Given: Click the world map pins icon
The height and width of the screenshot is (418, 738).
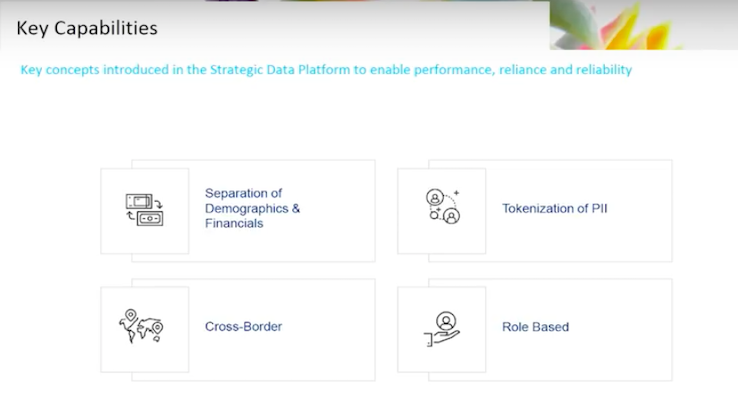Looking at the screenshot, I should pos(141,326).
